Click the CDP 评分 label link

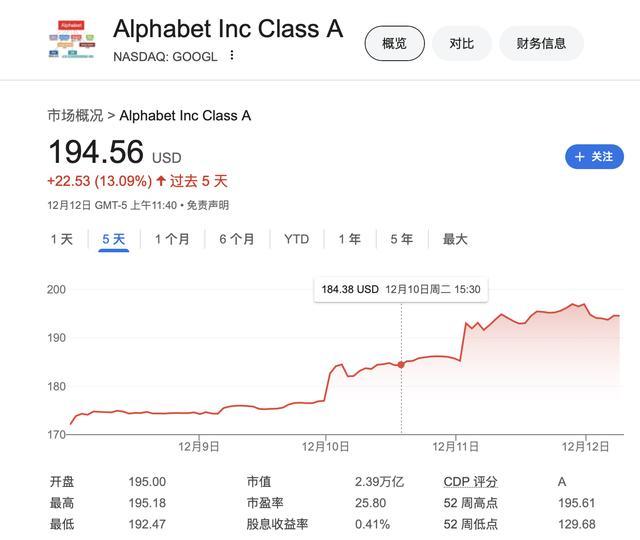pos(471,482)
